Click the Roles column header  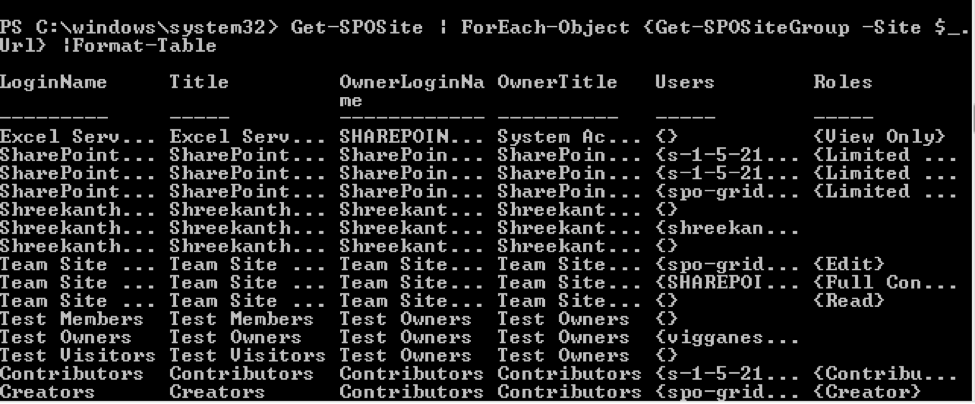[843, 83]
